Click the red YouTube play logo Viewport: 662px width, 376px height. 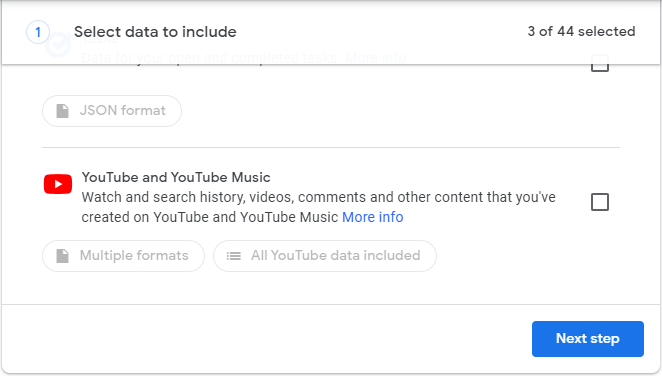[58, 184]
